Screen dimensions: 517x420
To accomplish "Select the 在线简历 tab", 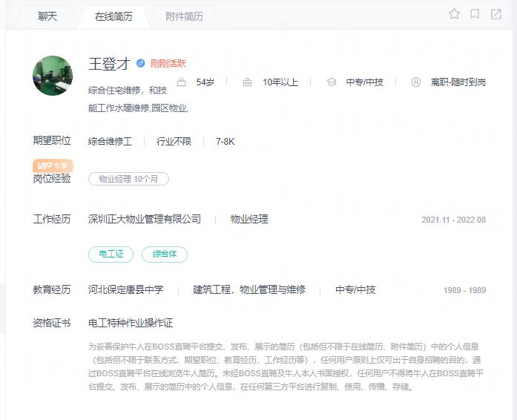I will [x=113, y=16].
